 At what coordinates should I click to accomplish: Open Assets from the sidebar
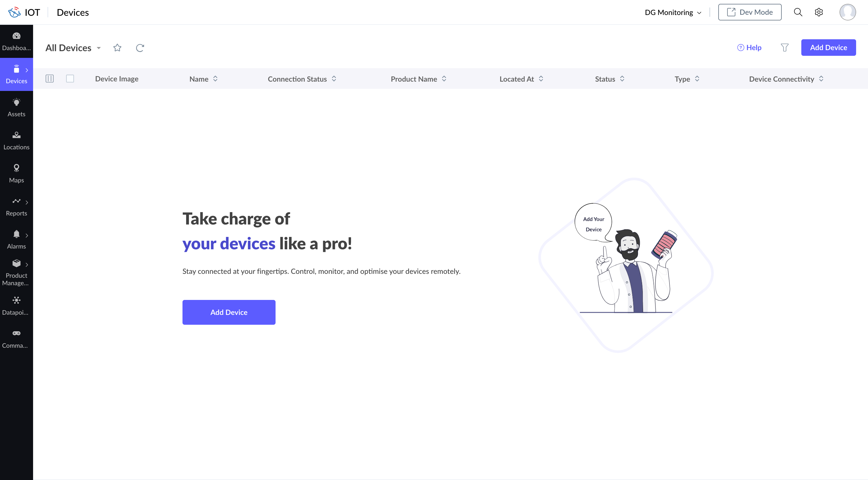pos(16,107)
